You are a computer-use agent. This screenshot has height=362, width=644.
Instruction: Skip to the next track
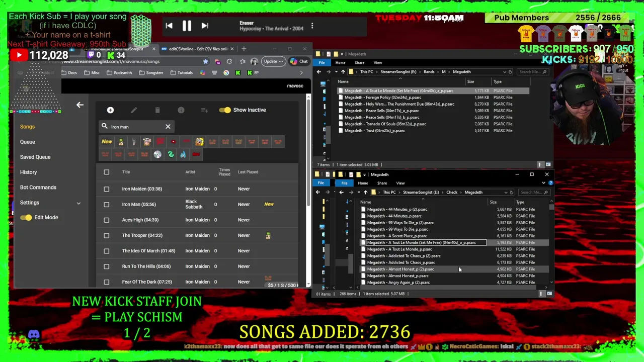[205, 26]
